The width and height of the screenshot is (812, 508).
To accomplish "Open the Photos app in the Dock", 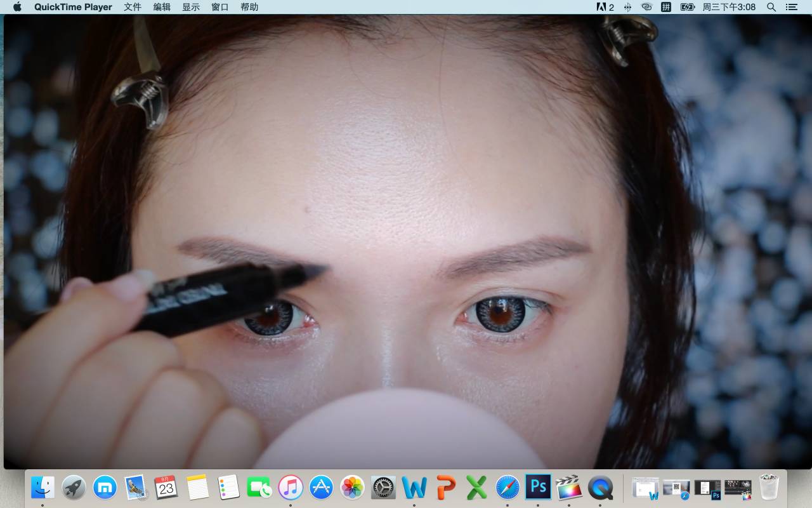I will point(352,487).
